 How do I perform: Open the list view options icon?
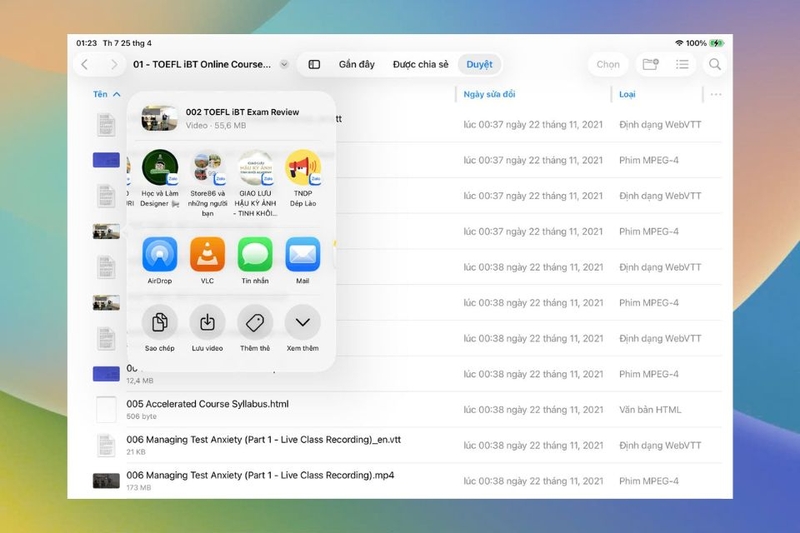682,64
